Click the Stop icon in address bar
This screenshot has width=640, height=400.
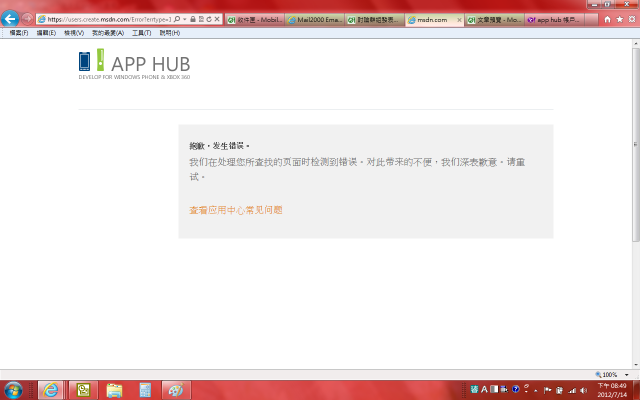tap(217, 19)
